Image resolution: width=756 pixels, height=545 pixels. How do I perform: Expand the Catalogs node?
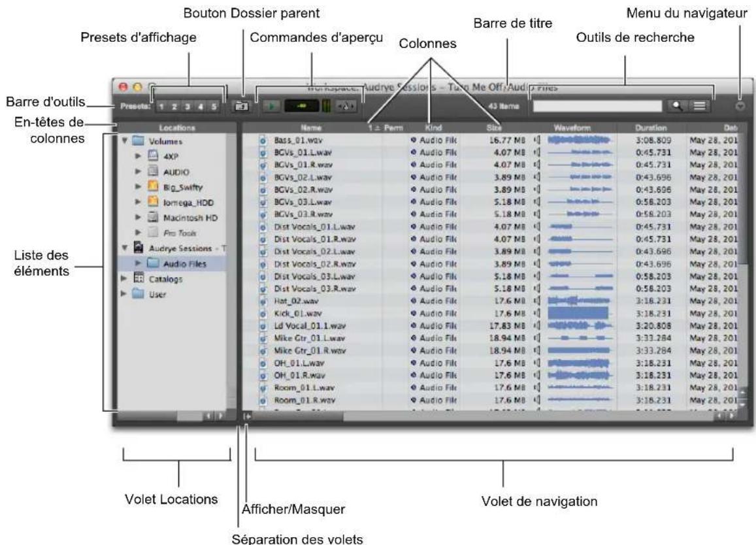pyautogui.click(x=124, y=278)
